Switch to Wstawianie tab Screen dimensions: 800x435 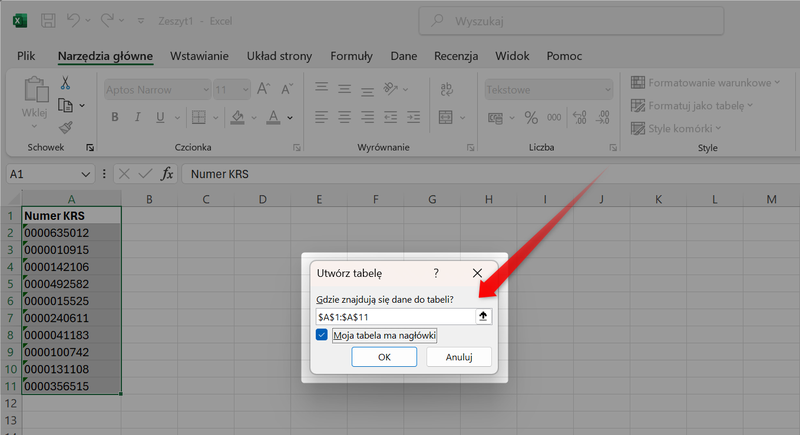click(x=199, y=56)
